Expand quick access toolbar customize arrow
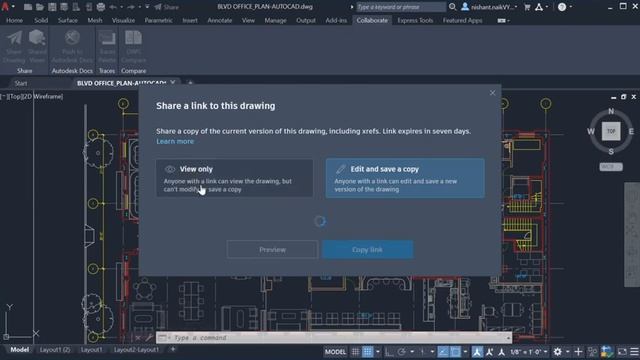 click(147, 7)
